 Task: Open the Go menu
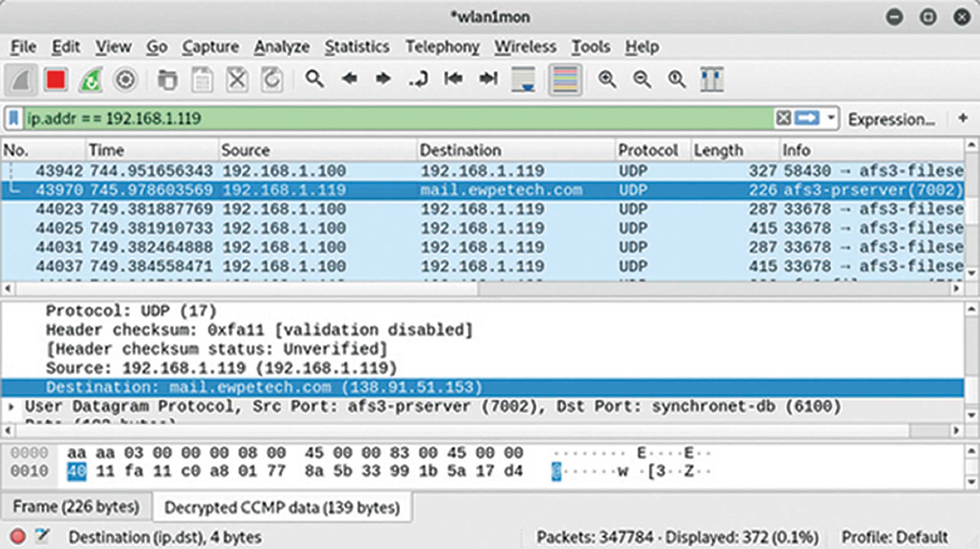pyautogui.click(x=157, y=47)
